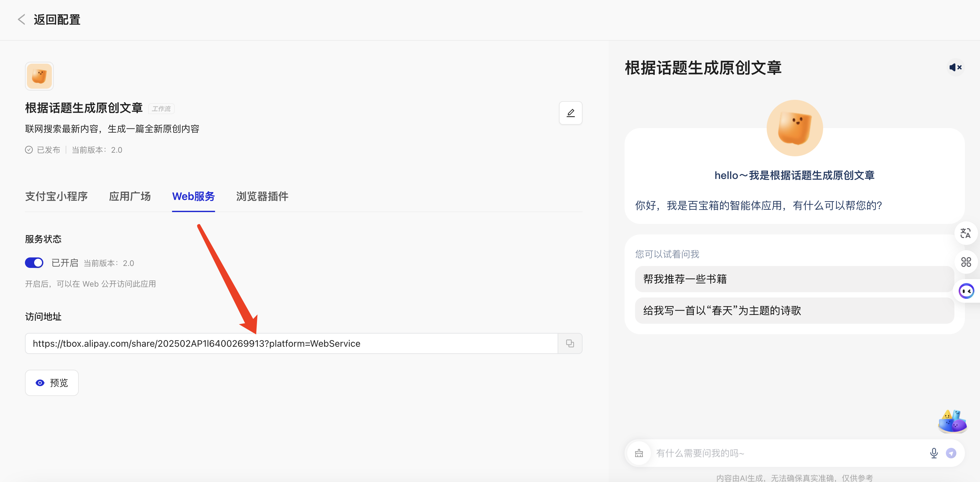The width and height of the screenshot is (980, 482).
Task: Click the pencil edit icon button
Action: click(570, 113)
